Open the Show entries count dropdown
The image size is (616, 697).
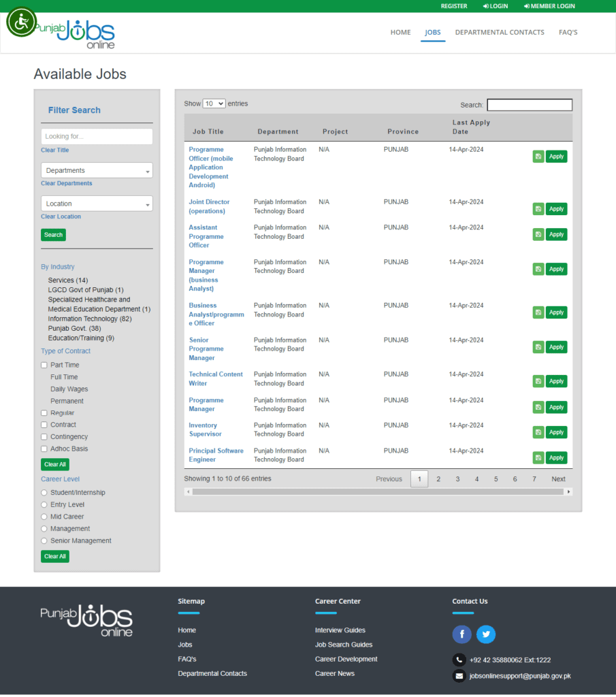[214, 103]
